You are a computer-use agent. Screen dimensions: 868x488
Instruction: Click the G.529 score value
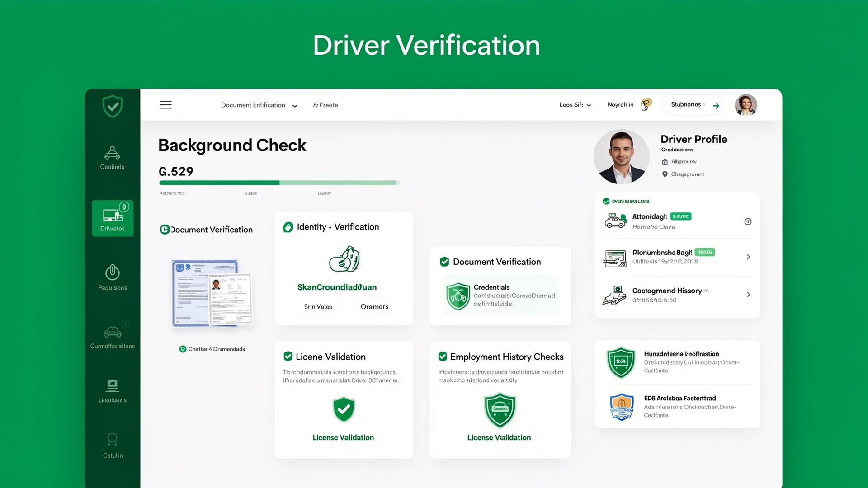(176, 172)
